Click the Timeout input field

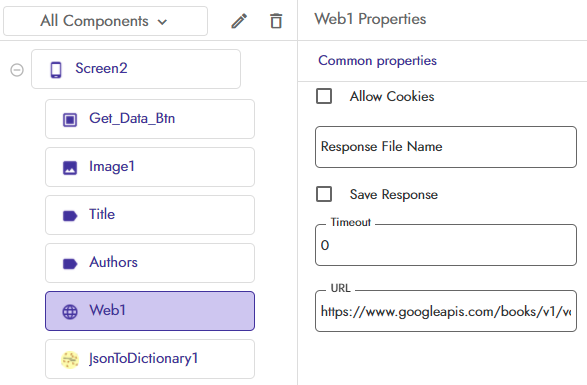(x=446, y=245)
